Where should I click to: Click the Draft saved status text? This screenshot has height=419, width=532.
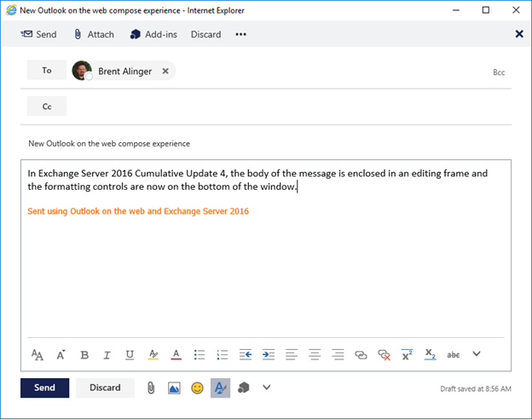[476, 389]
